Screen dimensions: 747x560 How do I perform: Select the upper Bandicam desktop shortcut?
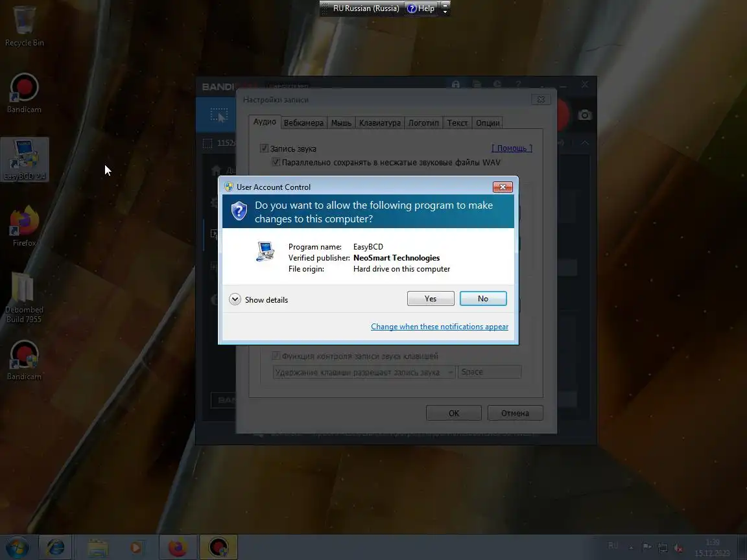point(24,93)
